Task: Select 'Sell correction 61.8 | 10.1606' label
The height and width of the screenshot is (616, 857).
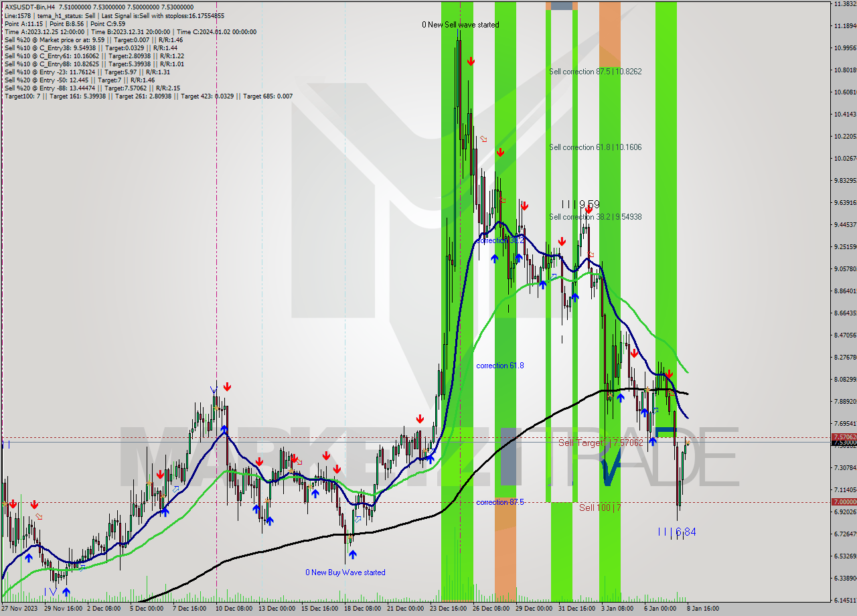Action: pyautogui.click(x=595, y=147)
